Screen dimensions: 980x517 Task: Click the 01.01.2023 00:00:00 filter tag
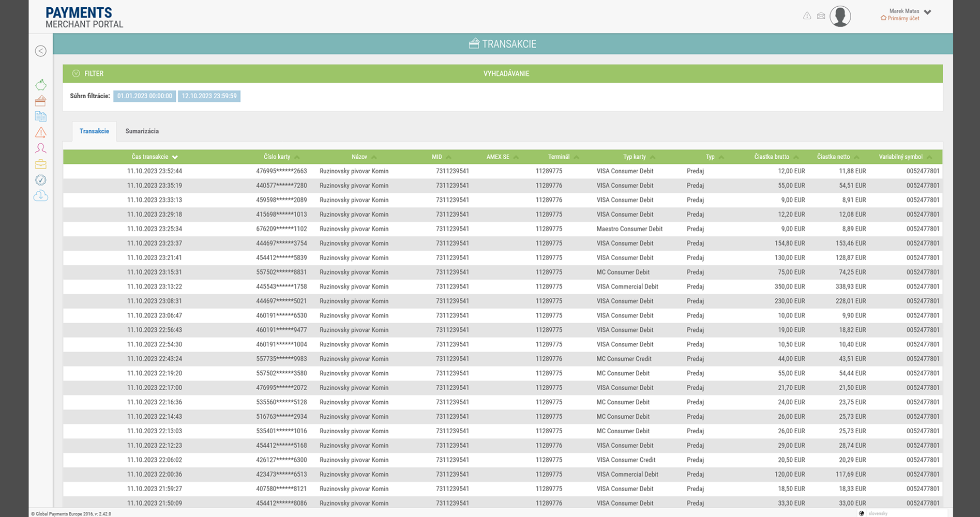coord(145,96)
